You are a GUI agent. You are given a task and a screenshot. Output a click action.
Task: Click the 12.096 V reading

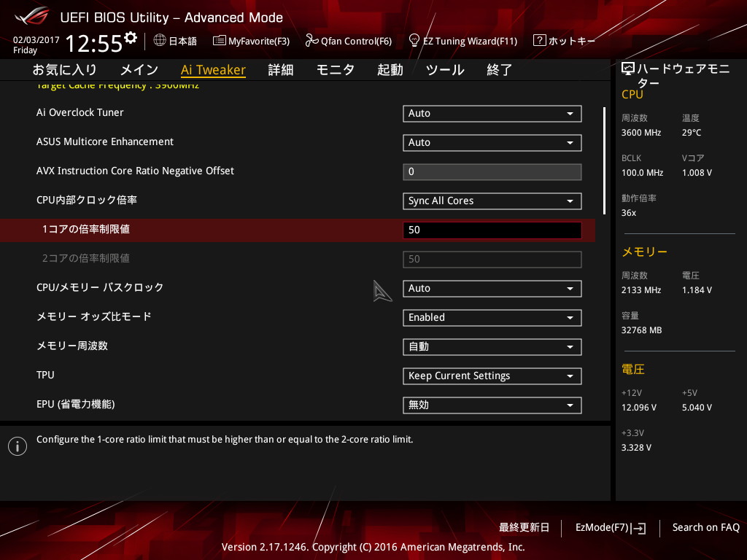pos(639,408)
